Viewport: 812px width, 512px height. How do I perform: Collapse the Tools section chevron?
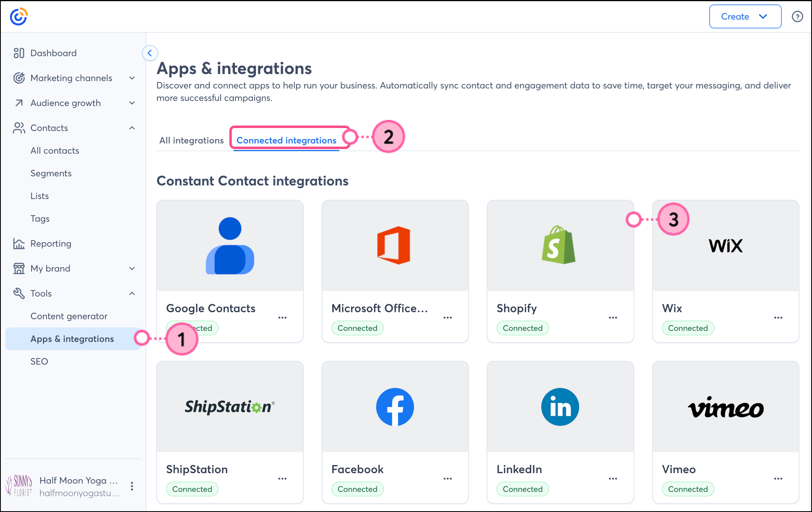click(132, 293)
